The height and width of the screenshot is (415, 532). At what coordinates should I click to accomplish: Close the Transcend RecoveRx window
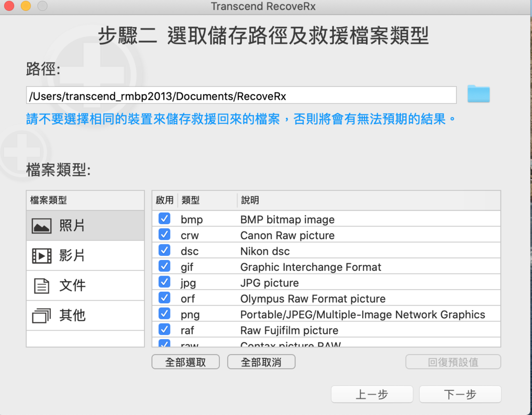[9, 6]
